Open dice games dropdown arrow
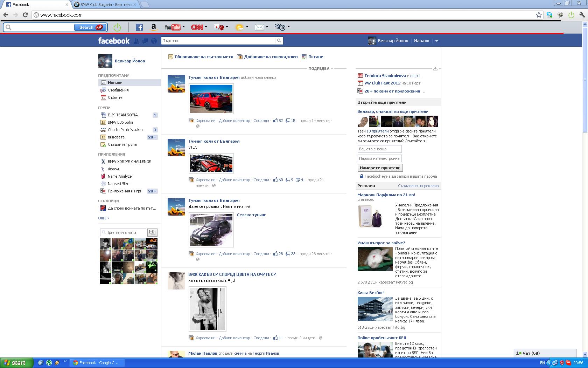The image size is (588, 368). pyautogui.click(x=227, y=27)
